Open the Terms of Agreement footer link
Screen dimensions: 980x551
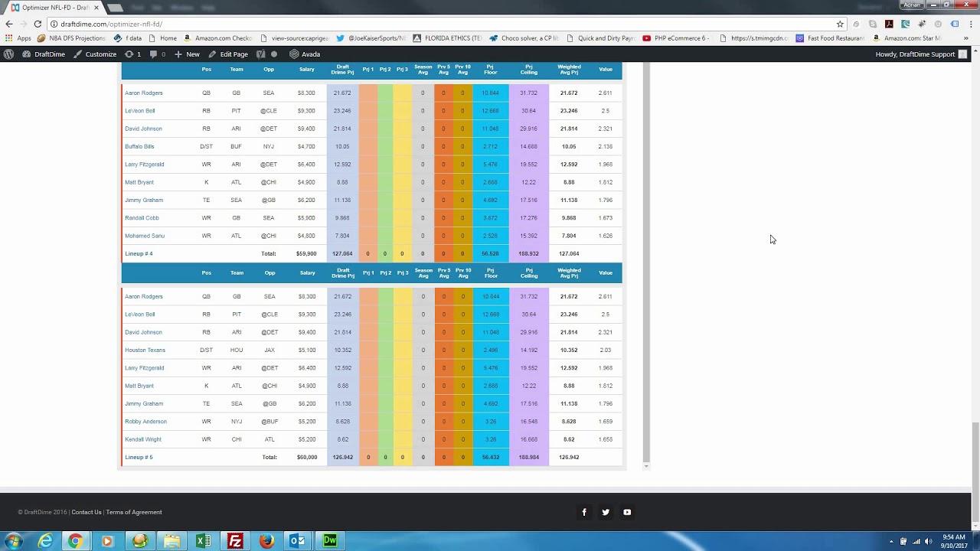[x=134, y=512]
